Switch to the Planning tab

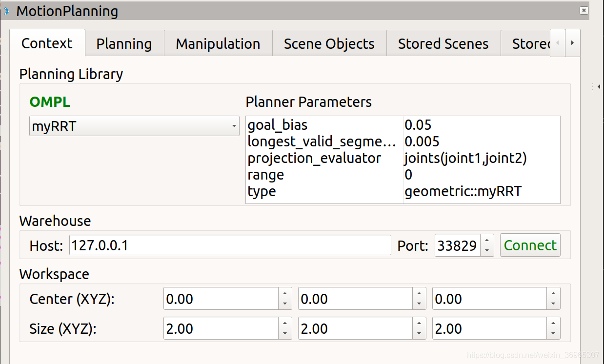124,44
